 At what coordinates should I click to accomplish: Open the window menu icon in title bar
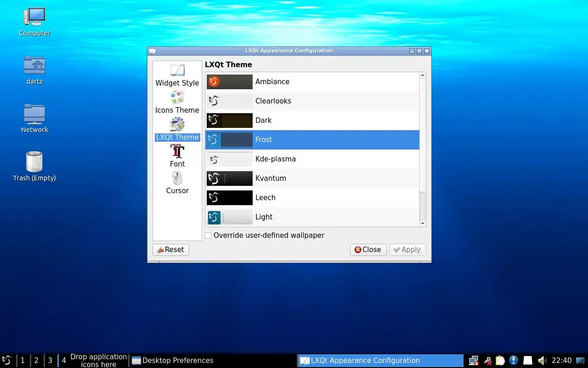coord(153,51)
